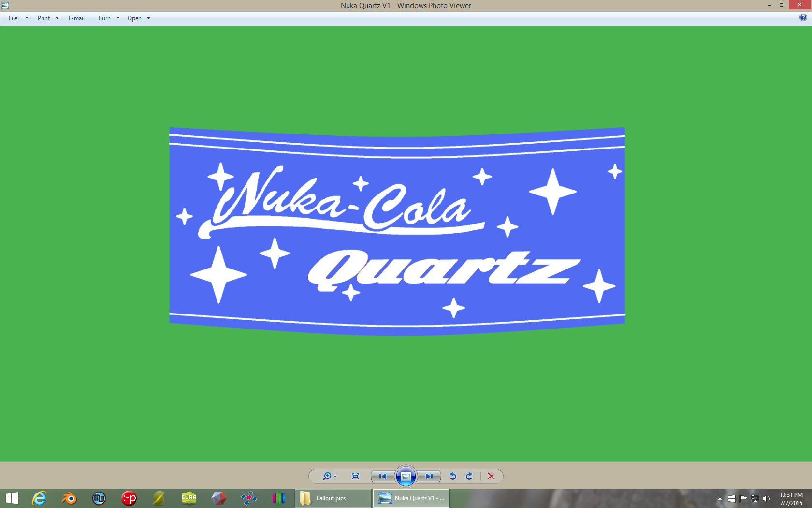Open the network status tray icon
This screenshot has width=812, height=508.
(x=754, y=499)
